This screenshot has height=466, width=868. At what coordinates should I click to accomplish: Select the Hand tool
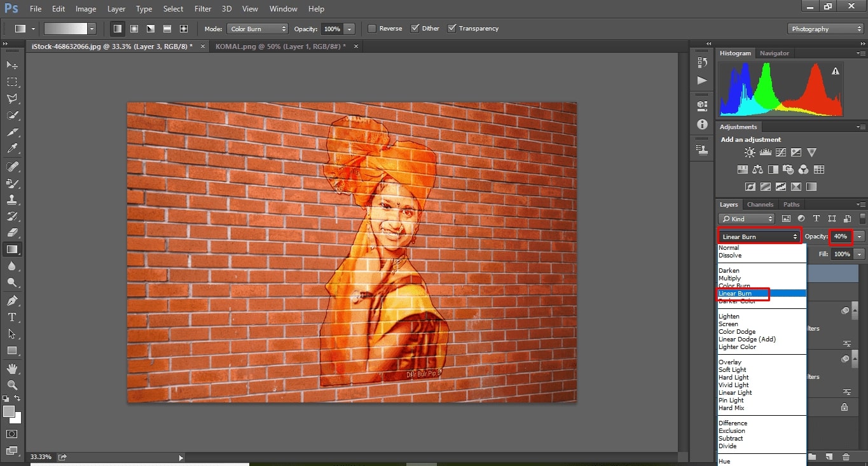(12, 368)
